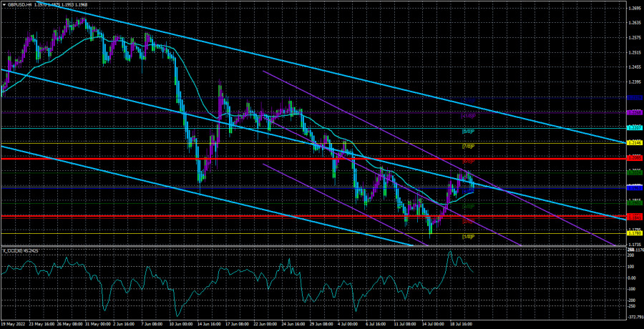Click the 1.2455 value on the price scale
644x329 pixels.
tap(633, 67)
